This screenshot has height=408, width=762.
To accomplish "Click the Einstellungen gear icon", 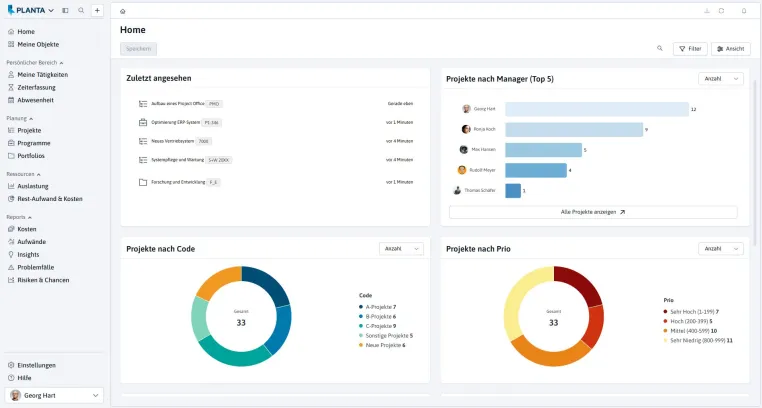I will point(11,365).
